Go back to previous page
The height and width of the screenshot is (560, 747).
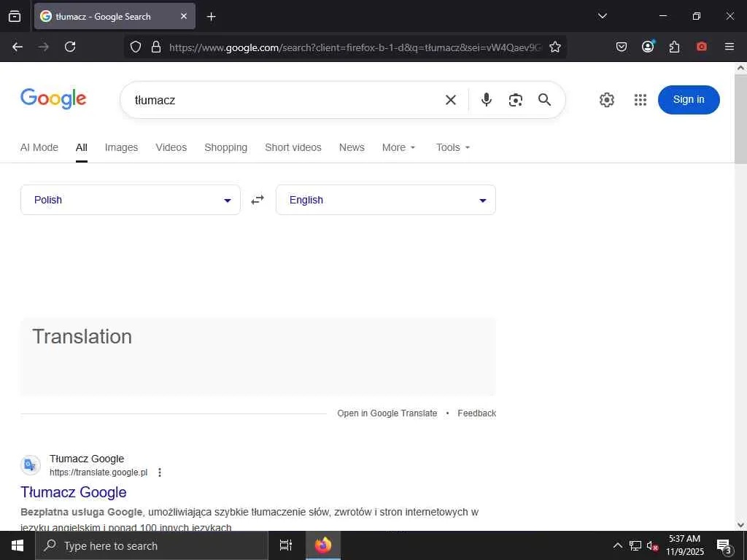(18, 47)
